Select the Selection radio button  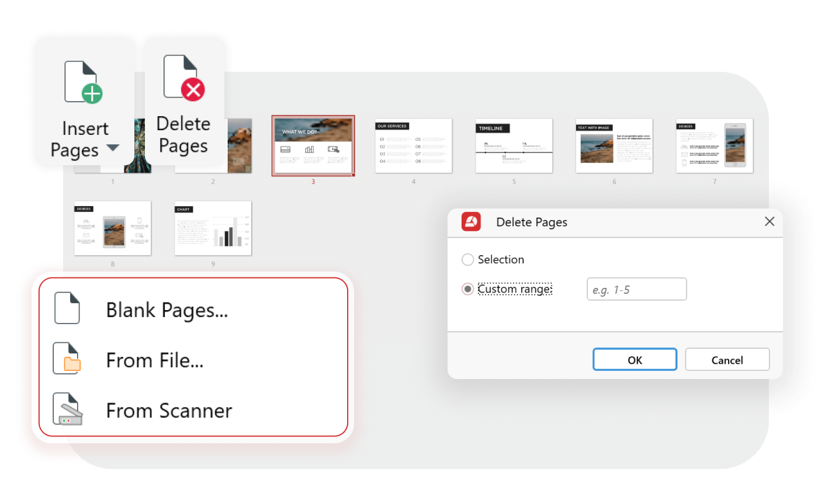[467, 260]
